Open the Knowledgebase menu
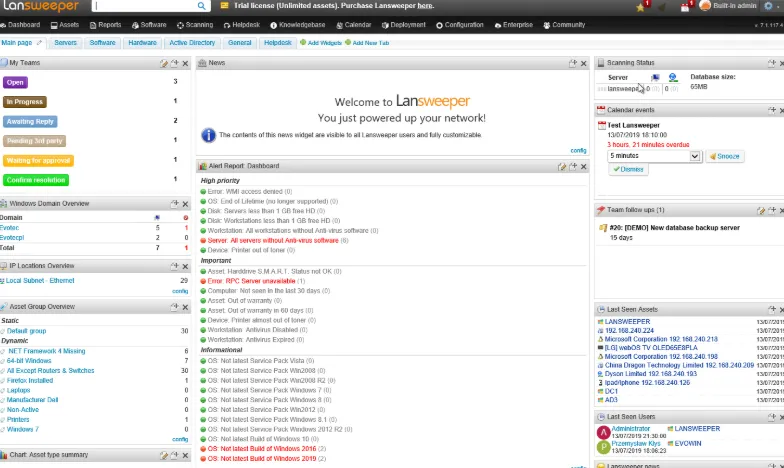This screenshot has width=784, height=468. click(298, 25)
